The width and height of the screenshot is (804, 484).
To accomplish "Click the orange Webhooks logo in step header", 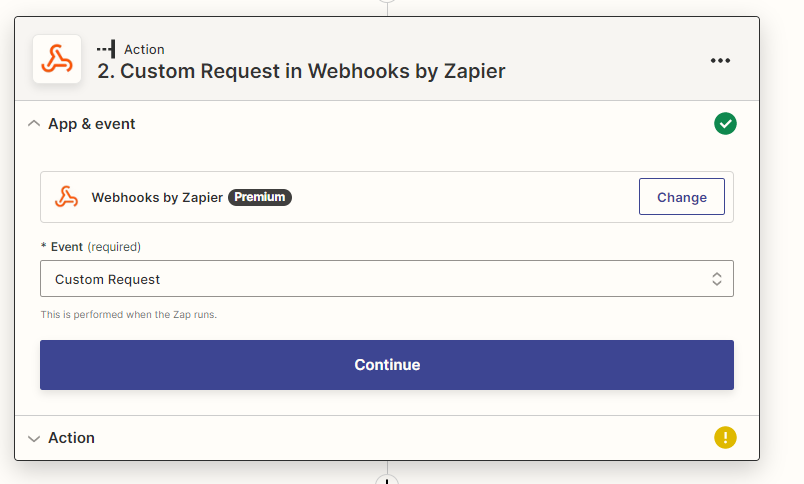I will pos(56,59).
